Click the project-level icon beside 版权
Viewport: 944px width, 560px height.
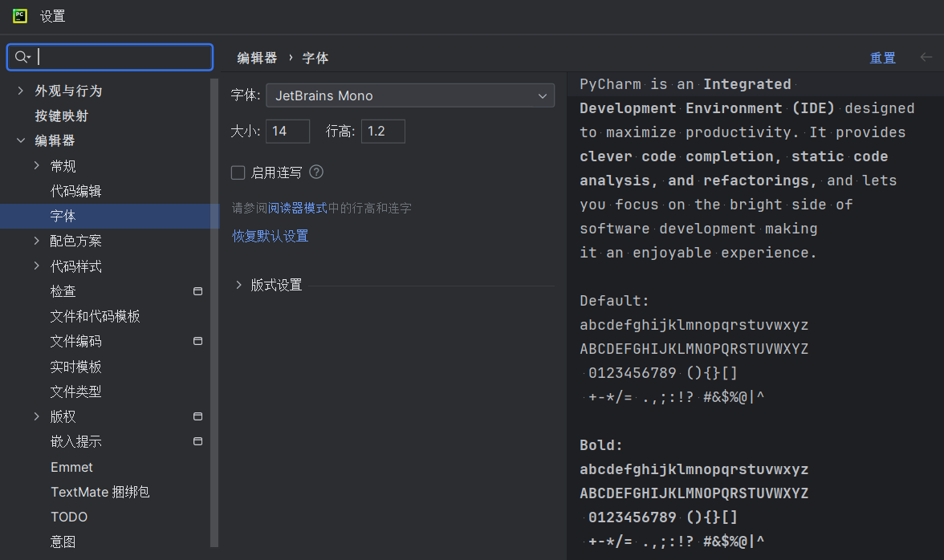pyautogui.click(x=197, y=416)
